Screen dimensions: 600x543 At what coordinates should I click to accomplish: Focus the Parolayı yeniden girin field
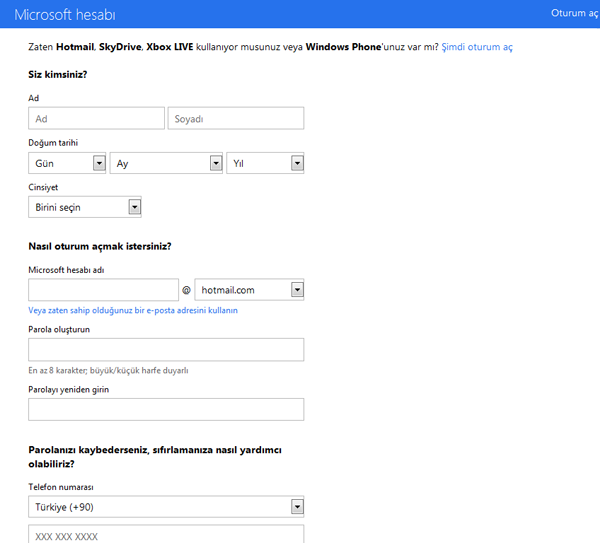(x=166, y=409)
